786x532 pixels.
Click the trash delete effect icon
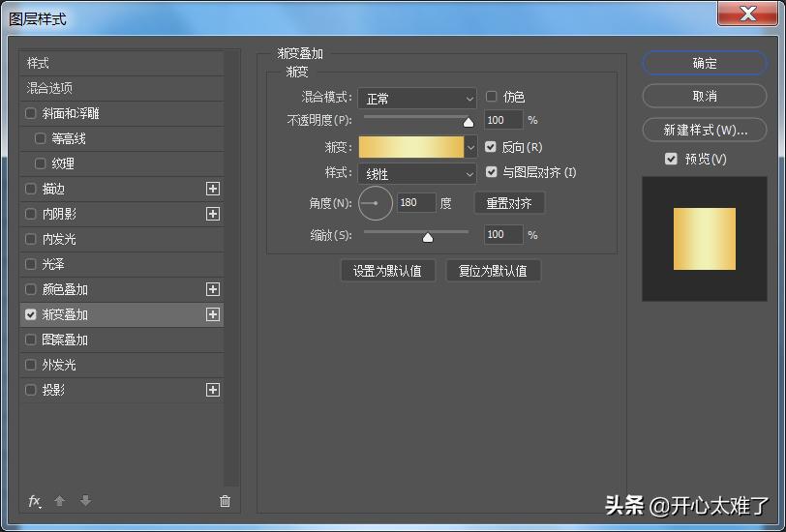coord(226,501)
